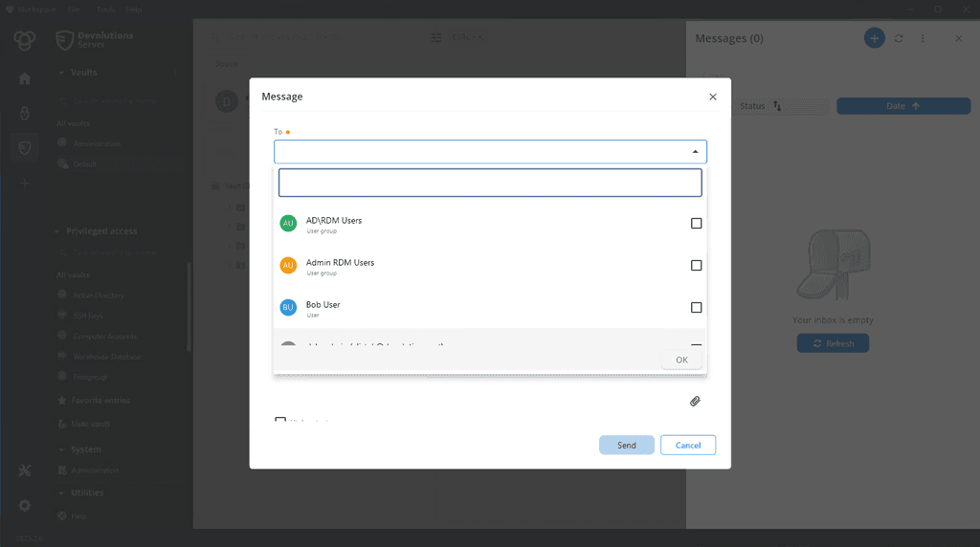The image size is (980, 547).
Task: Check the AD\RDM Users checkbox
Action: pyautogui.click(x=696, y=223)
